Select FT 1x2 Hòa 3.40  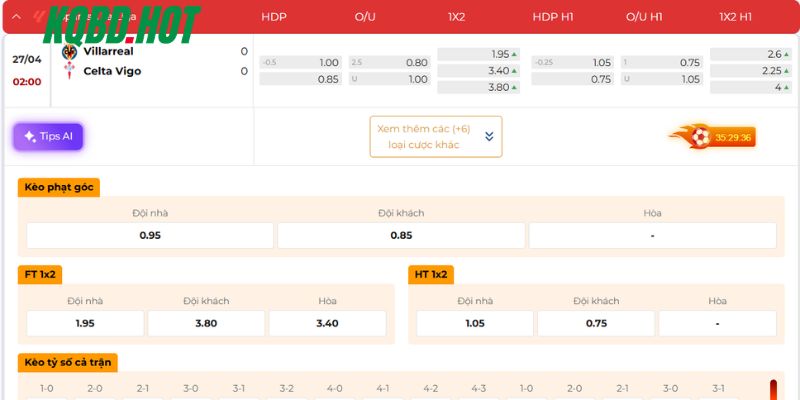click(x=328, y=323)
